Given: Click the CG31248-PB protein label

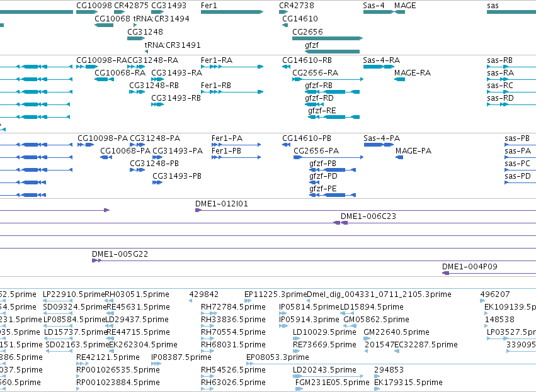Looking at the screenshot, I should click(x=154, y=164).
